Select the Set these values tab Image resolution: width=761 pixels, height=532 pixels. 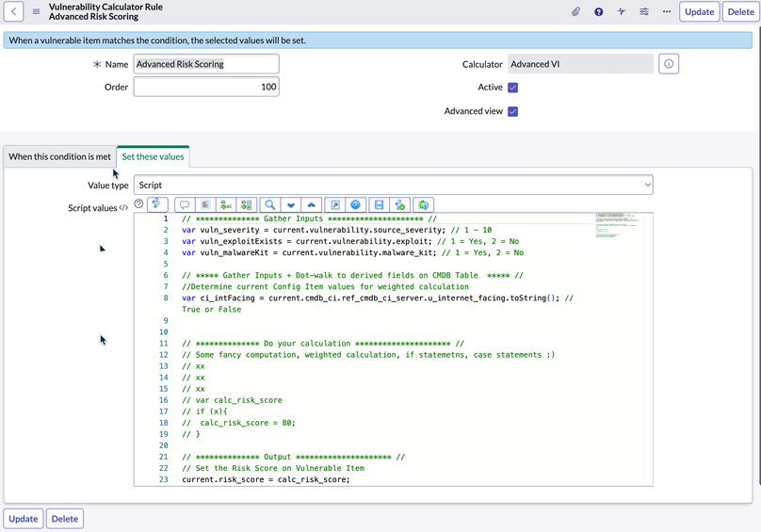pos(153,156)
